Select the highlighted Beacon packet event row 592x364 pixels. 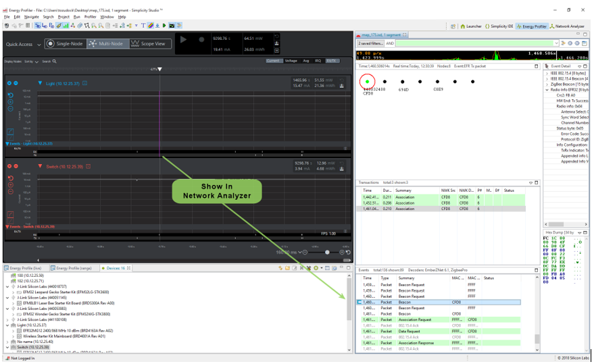click(439, 302)
